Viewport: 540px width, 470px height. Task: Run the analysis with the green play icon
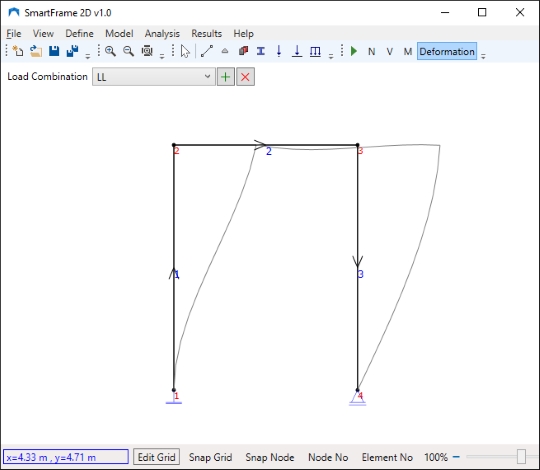354,51
